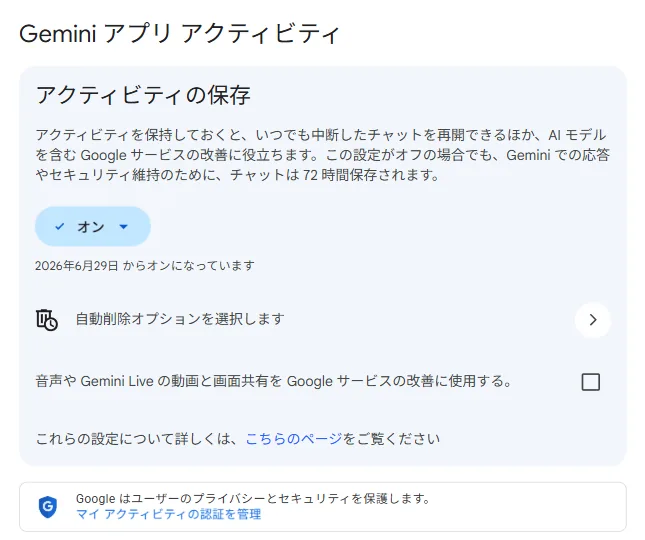Enable audio and Gemini Live usage checkbox
The image size is (645, 540).
coord(591,382)
